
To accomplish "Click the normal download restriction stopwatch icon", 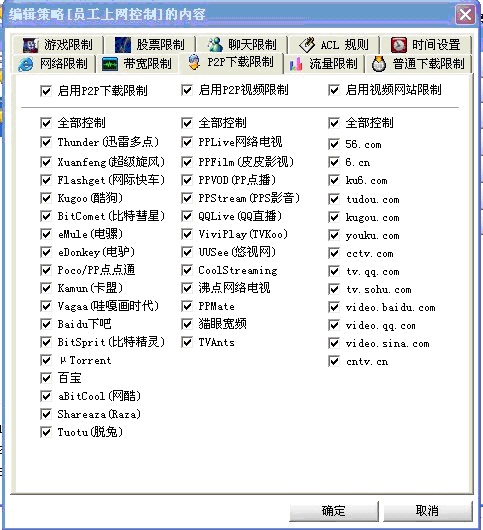I will 379,64.
